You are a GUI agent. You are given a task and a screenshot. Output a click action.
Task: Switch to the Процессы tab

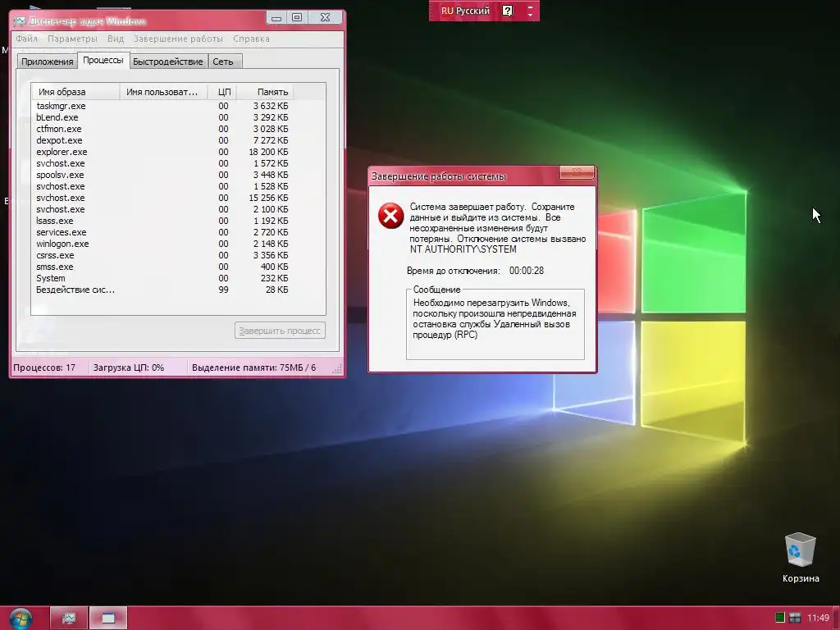point(103,60)
